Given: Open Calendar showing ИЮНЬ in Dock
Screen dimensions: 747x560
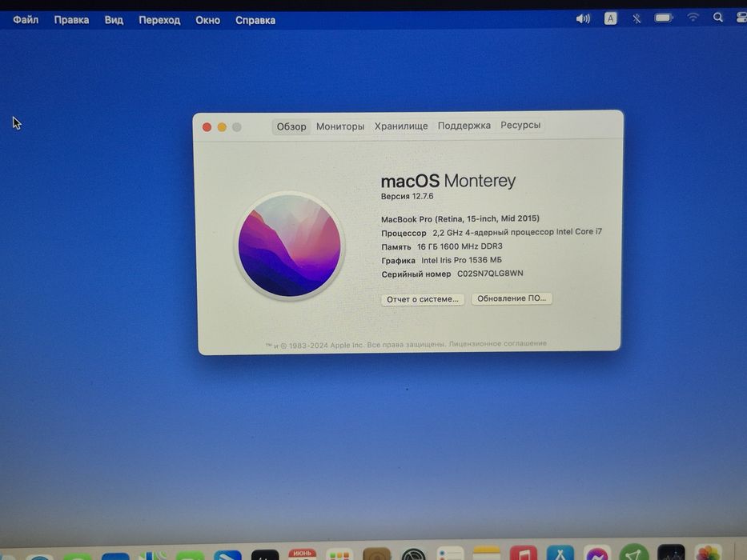Looking at the screenshot, I should coord(302,554).
